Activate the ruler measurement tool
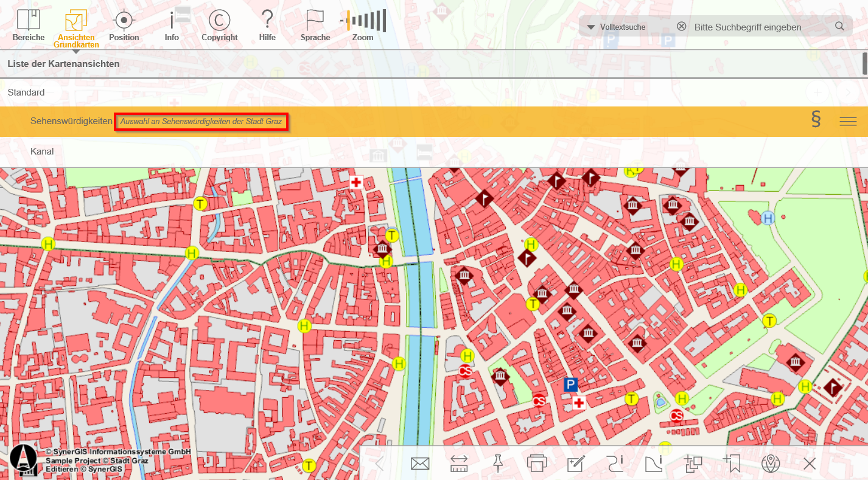868x480 pixels. point(458,463)
